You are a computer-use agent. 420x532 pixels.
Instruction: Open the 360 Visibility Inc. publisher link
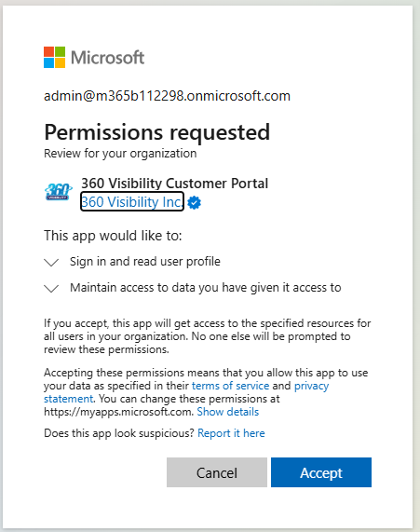tap(132, 201)
